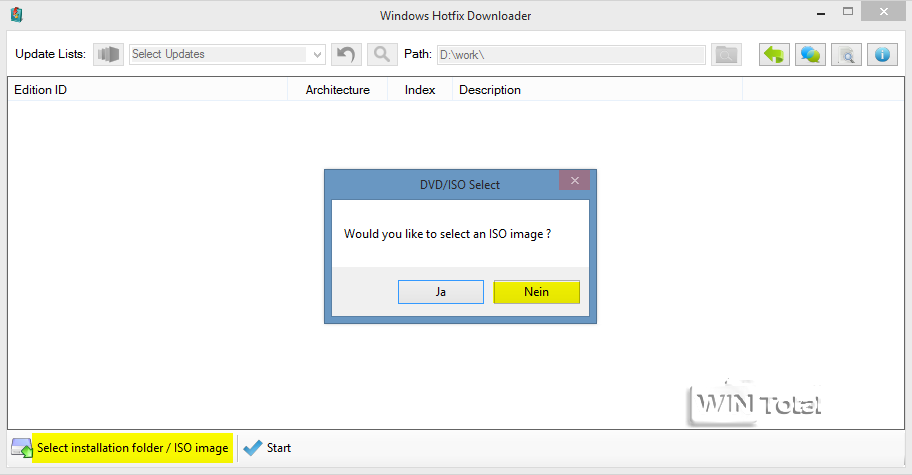Click the Index column header
The image size is (912, 475).
point(420,90)
